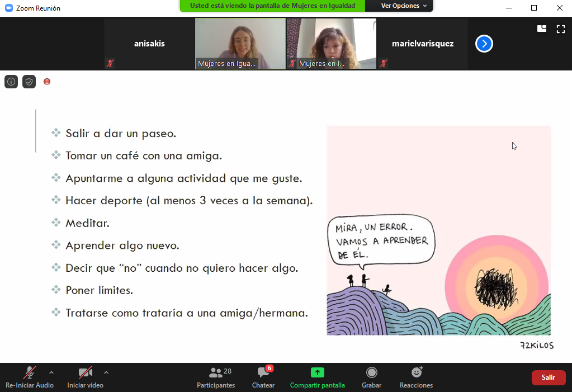Click the 72kilos cartoon image
Image resolution: width=572 pixels, height=392 pixels.
(x=438, y=231)
